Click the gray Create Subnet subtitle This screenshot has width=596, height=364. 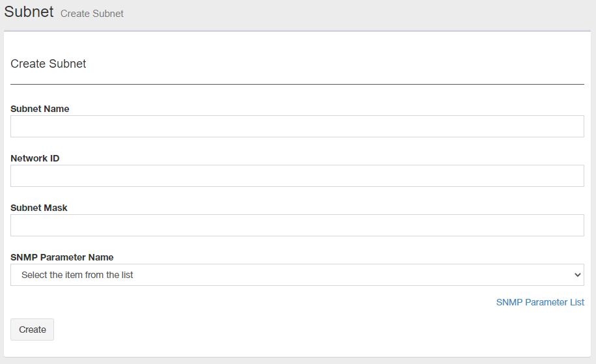(x=92, y=13)
